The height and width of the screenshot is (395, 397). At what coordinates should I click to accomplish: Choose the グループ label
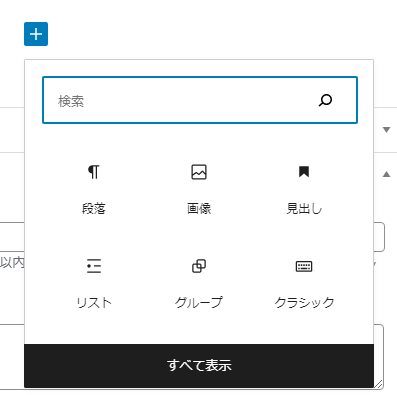coord(199,303)
